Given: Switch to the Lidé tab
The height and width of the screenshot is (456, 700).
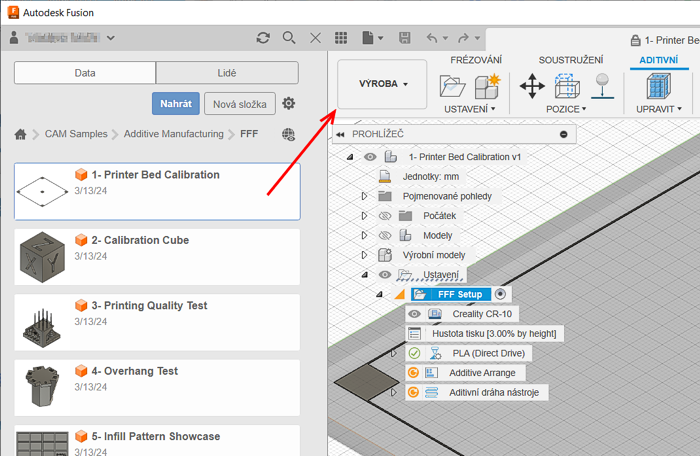Looking at the screenshot, I should pos(227,73).
